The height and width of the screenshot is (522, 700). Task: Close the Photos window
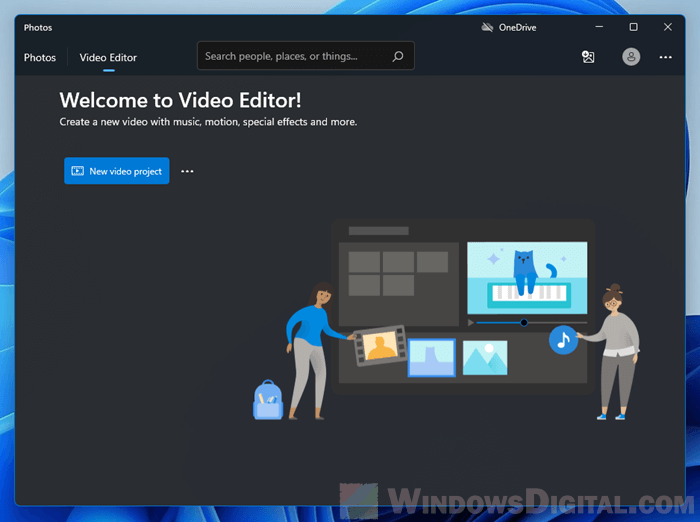coord(667,27)
